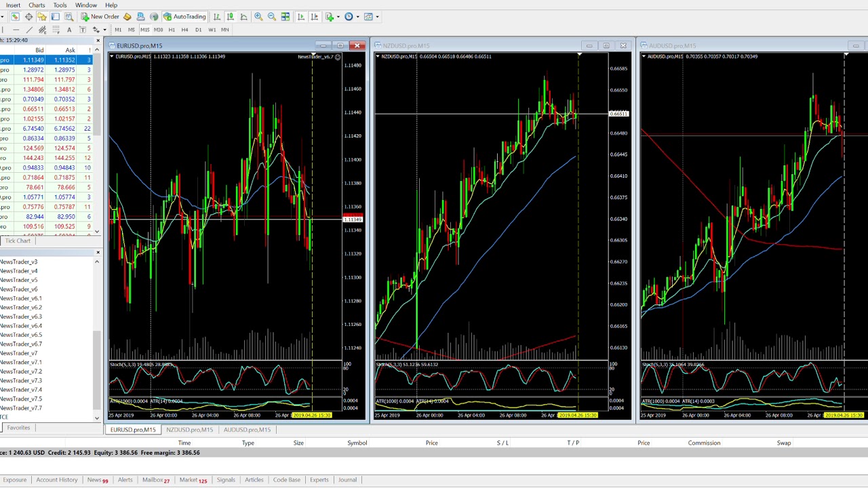Click the New Order button
Viewport: 868px width, 488px height.
(x=100, y=16)
